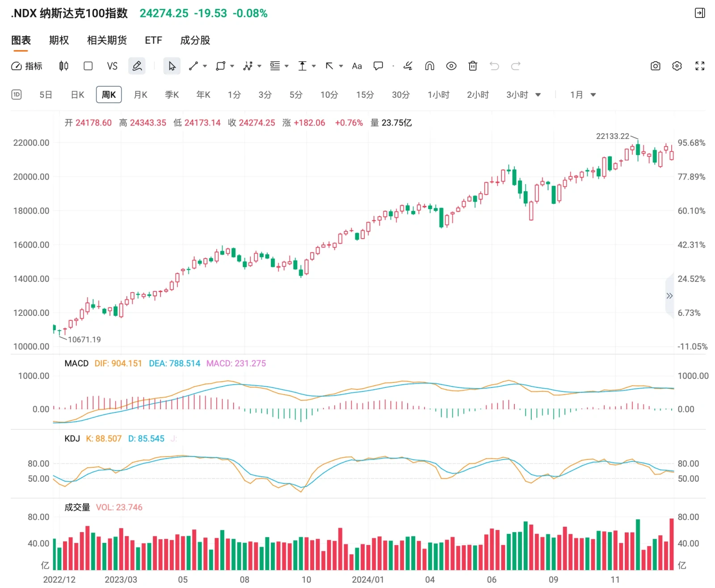Take a chart screenshot with camera icon
This screenshot has width=715, height=588.
click(655, 66)
